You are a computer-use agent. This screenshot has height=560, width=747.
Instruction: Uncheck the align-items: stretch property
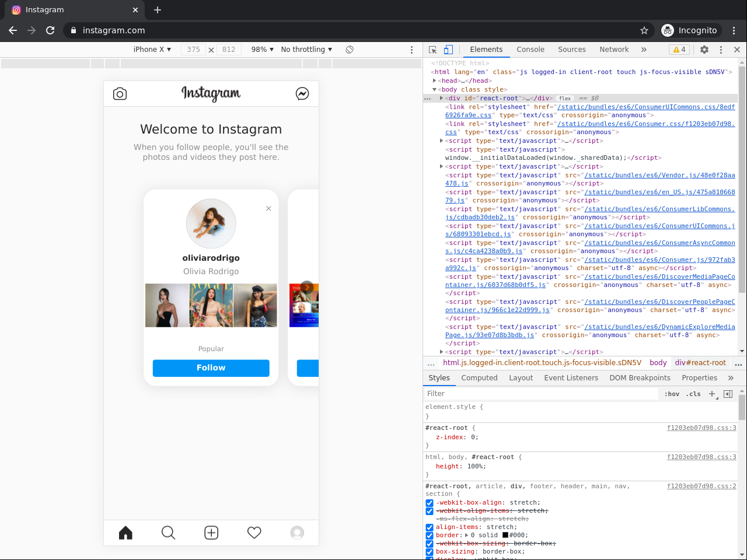click(x=430, y=527)
